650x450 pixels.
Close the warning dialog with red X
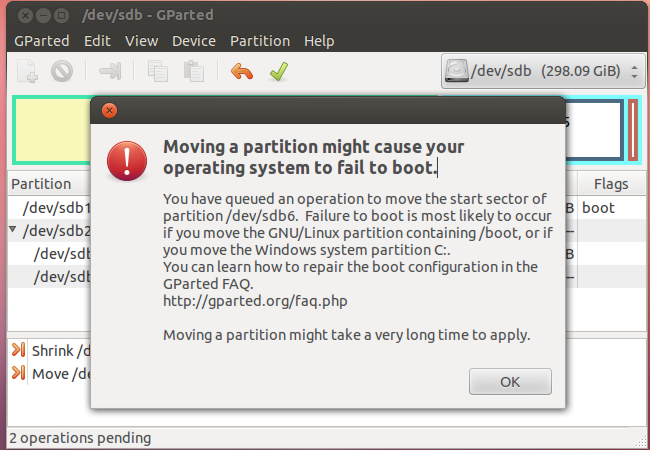tap(109, 111)
